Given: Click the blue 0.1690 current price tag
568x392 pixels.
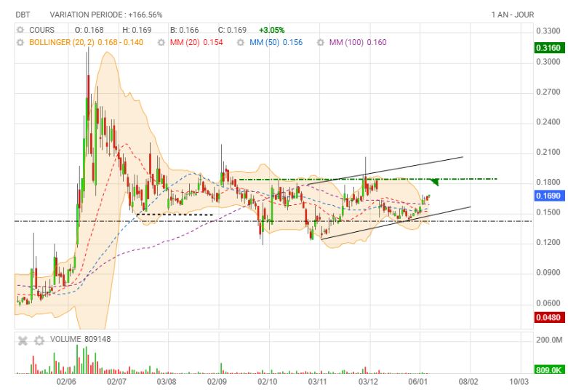Looking at the screenshot, I should point(549,196).
